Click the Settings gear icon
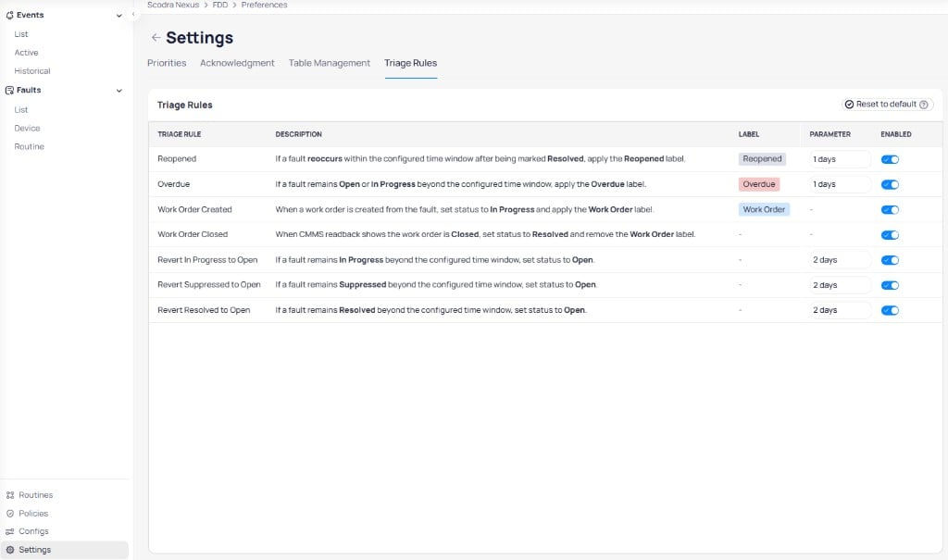The height and width of the screenshot is (560, 948). (9, 550)
